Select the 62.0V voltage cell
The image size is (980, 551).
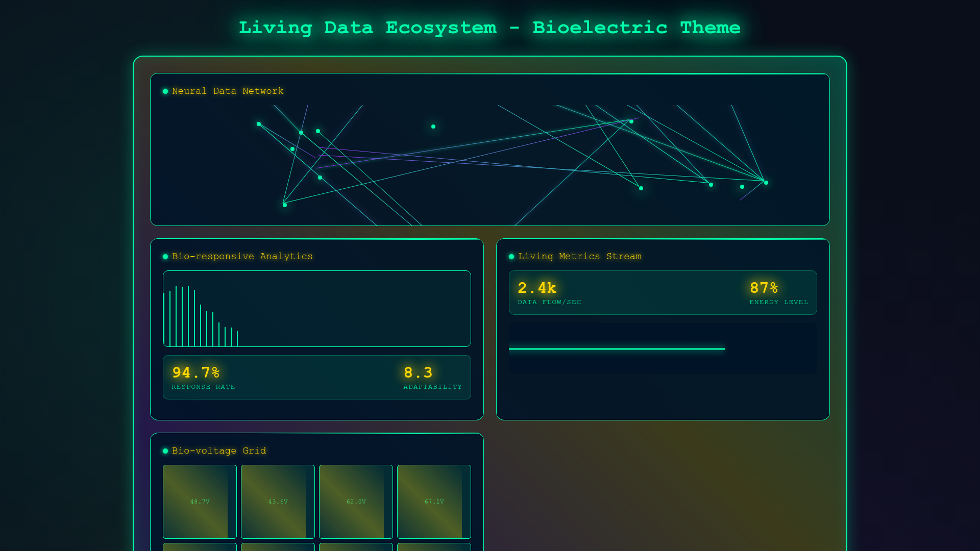tap(356, 502)
